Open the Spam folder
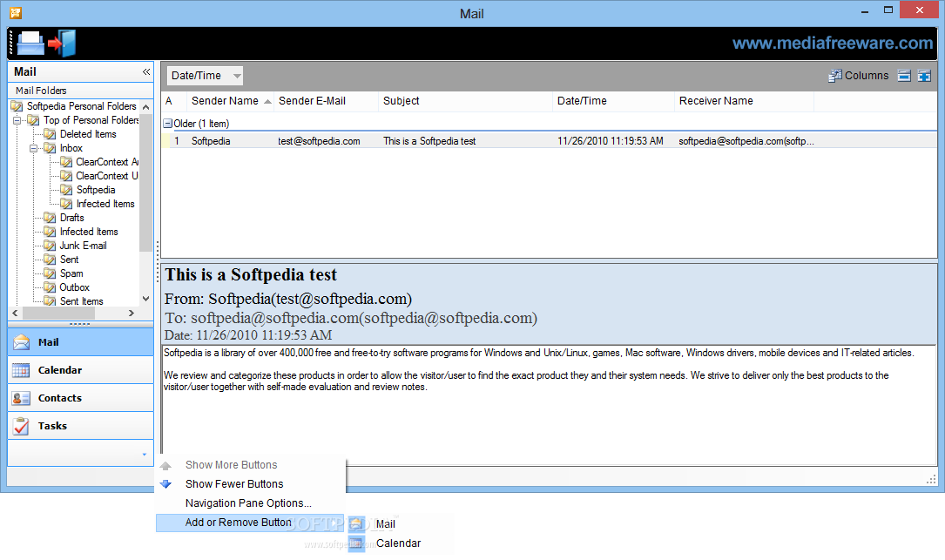Screen dimensions: 945x560 point(71,273)
